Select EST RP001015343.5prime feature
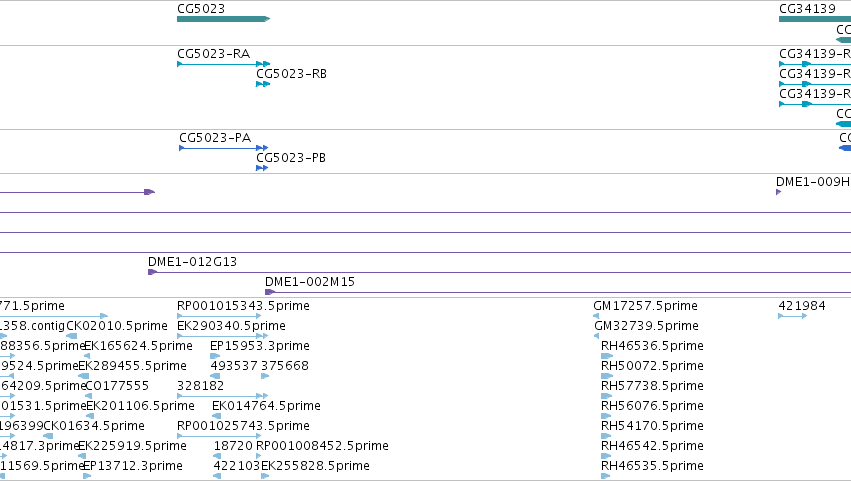 [x=219, y=316]
